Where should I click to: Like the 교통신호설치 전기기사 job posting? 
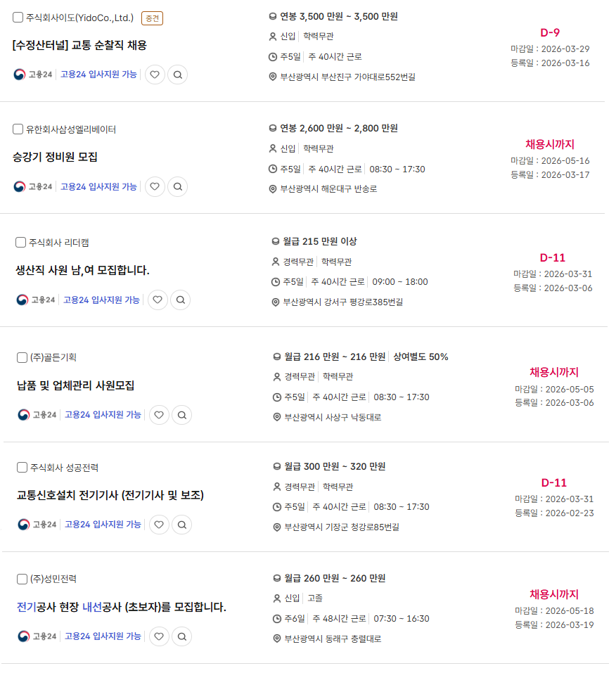coord(159,525)
